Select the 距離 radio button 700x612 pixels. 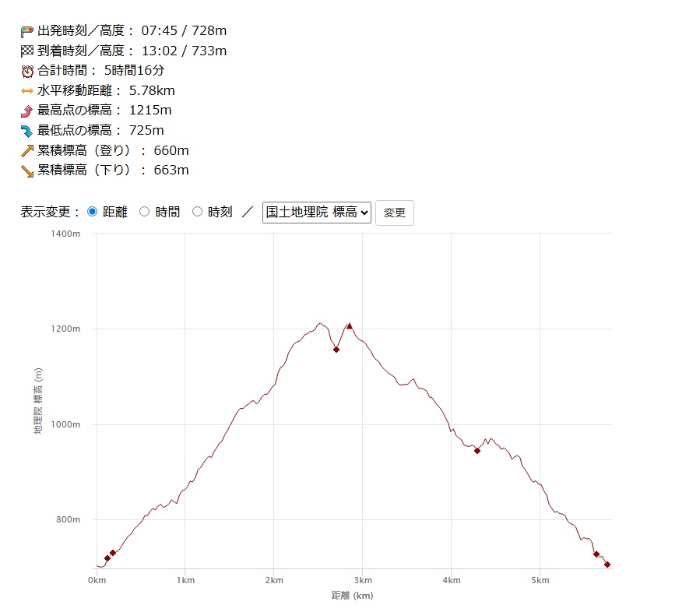(93, 212)
